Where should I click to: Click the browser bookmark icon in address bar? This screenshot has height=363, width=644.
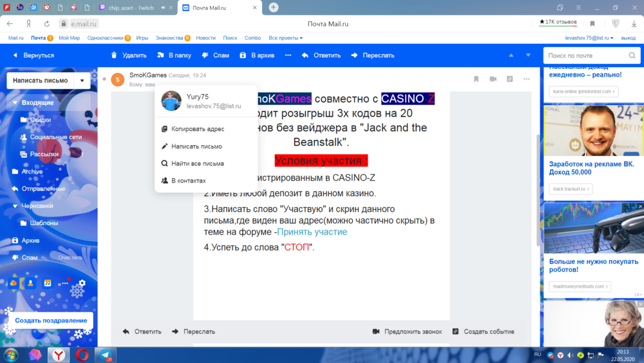[x=592, y=24]
